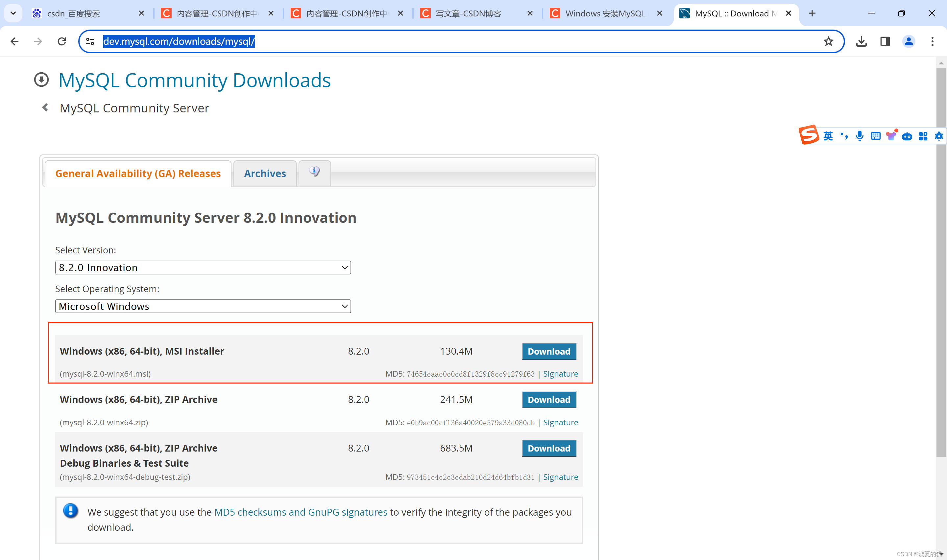Open Sogou game controller icon

tap(907, 136)
